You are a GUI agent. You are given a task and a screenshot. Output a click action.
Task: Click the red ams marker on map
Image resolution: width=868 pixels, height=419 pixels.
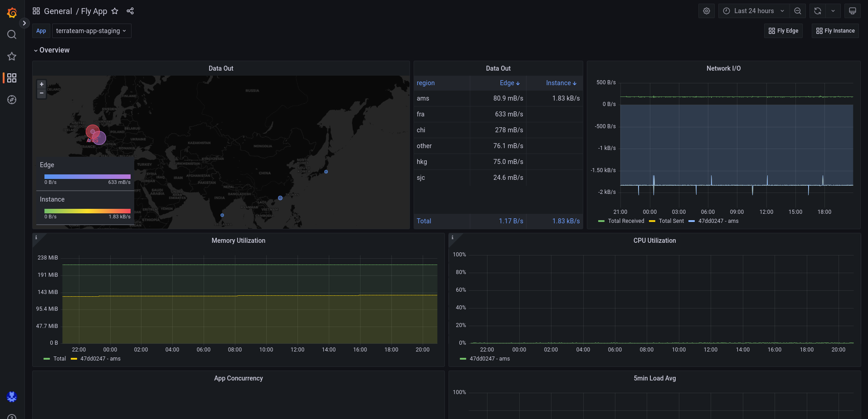93,132
